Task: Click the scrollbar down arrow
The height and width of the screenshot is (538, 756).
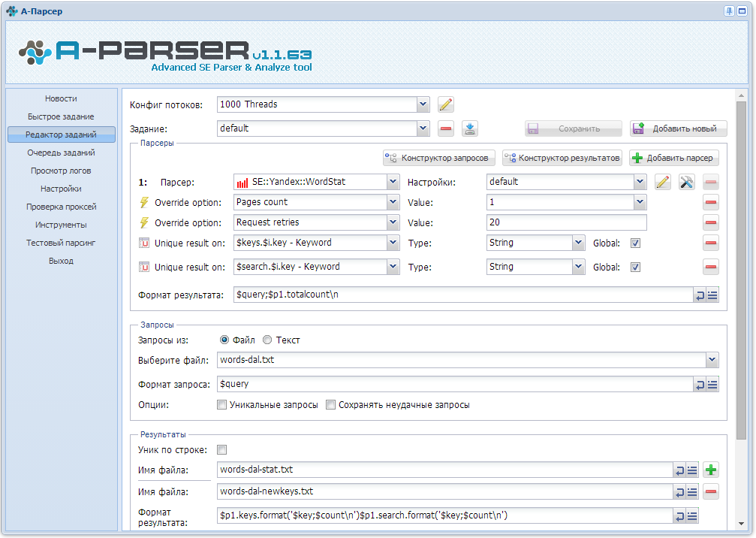Action: tap(742, 524)
